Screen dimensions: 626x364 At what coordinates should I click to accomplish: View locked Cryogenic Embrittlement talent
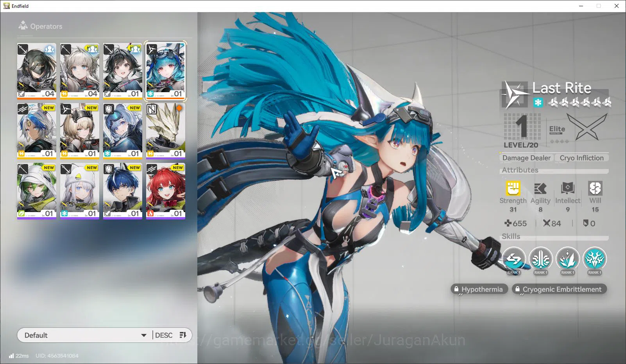559,289
